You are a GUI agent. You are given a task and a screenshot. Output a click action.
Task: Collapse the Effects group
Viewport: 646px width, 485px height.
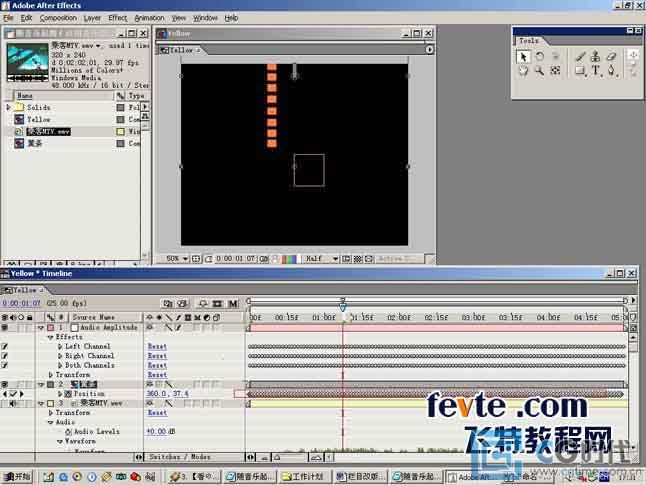pos(51,337)
